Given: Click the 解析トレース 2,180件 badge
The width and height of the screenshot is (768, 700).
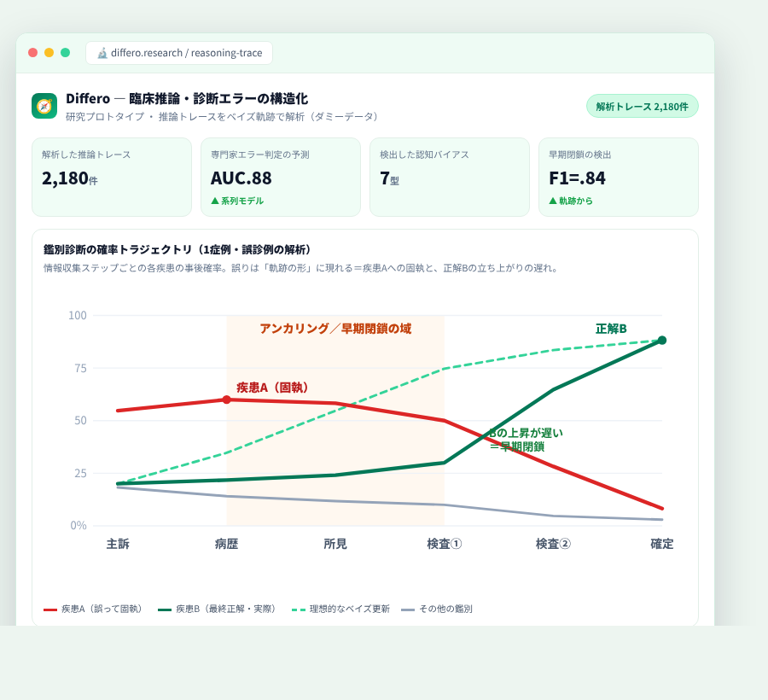Looking at the screenshot, I should (x=642, y=107).
